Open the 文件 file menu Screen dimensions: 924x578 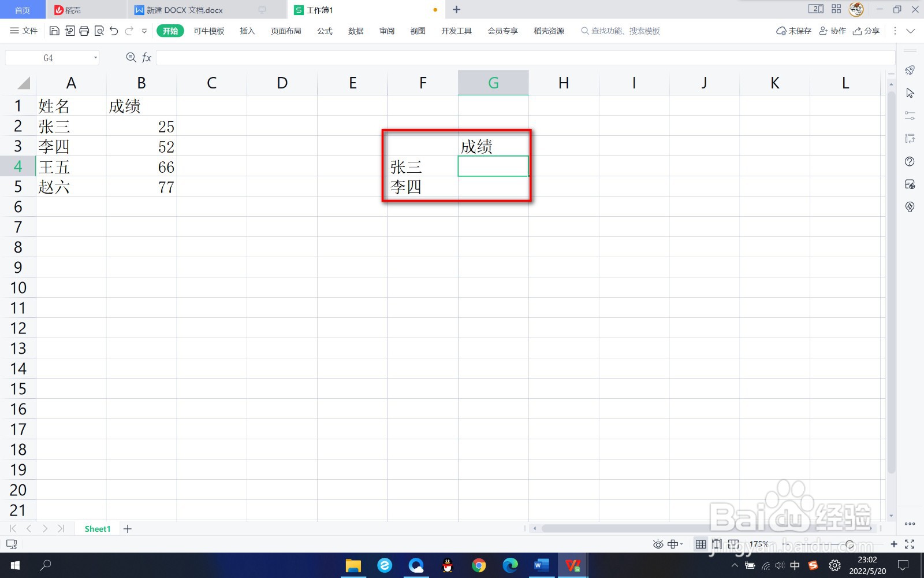24,31
